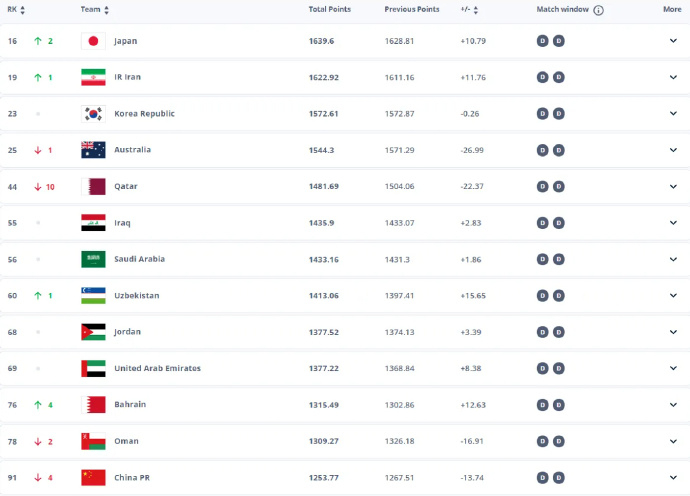Click the second match result badge for Uzbekistan
This screenshot has width=690, height=496.
pos(559,296)
